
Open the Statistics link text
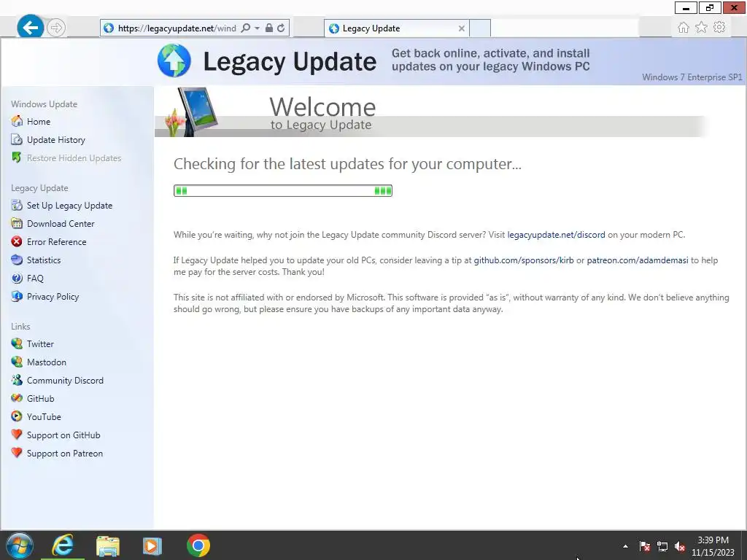(x=44, y=260)
